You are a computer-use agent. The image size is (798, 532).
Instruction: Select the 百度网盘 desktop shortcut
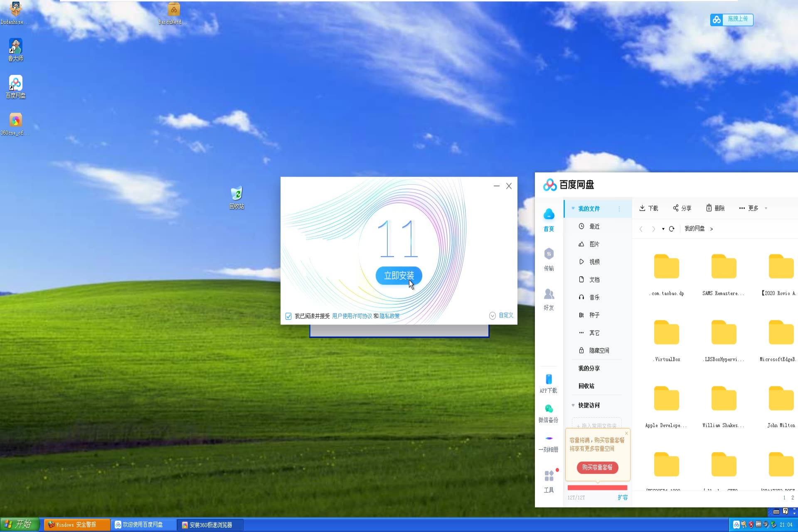point(16,87)
